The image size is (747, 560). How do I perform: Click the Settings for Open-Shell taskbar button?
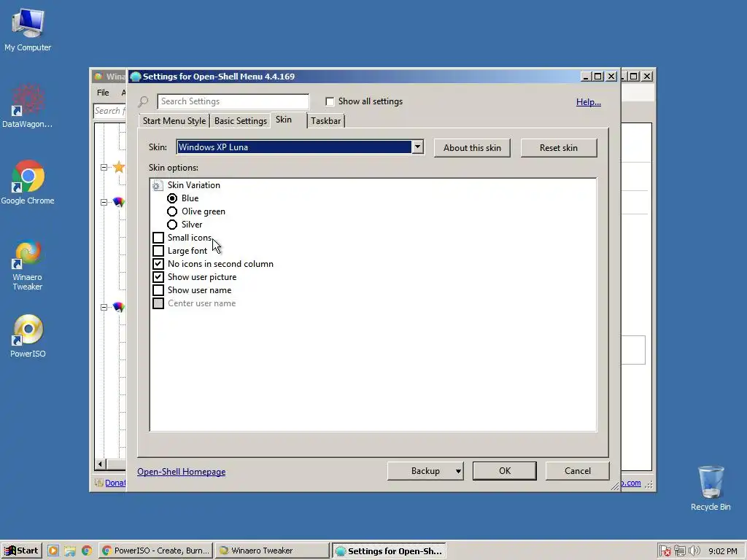pos(389,551)
